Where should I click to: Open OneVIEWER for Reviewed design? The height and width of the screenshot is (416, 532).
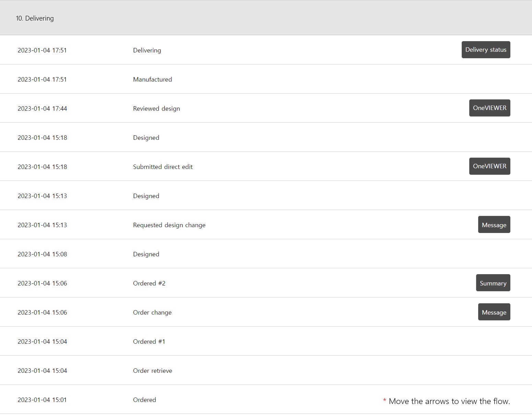click(489, 108)
